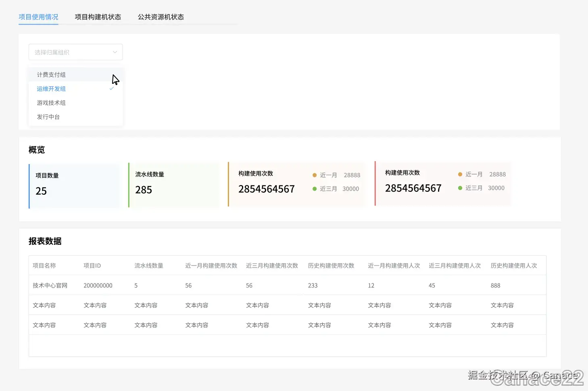This screenshot has height=391, width=588.
Task: Choose 游戏技术组 from list
Action: point(75,103)
